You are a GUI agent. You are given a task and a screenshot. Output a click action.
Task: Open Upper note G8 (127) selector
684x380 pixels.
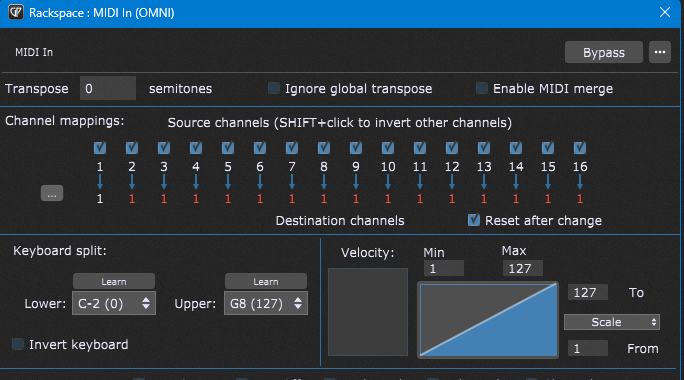coord(266,303)
